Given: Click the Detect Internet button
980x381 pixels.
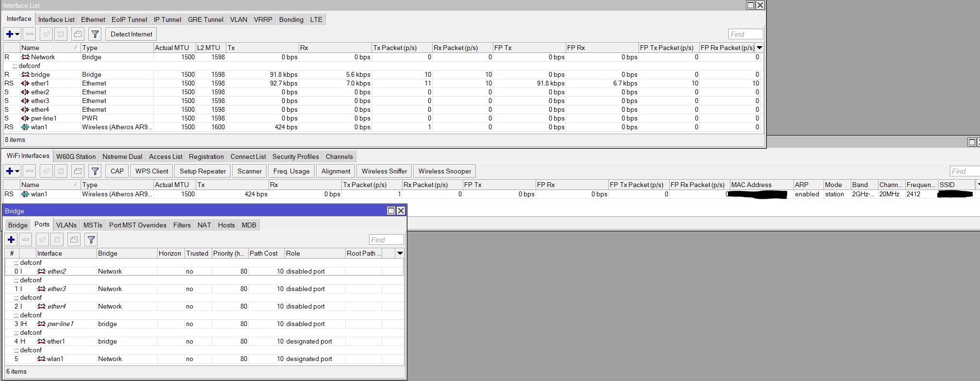Looking at the screenshot, I should point(131,34).
